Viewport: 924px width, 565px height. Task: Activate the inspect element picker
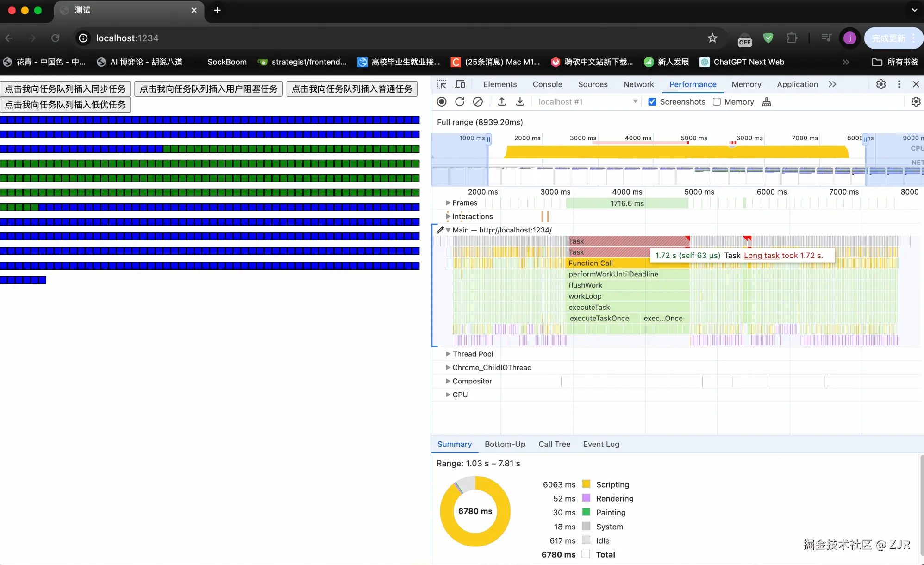click(x=442, y=84)
